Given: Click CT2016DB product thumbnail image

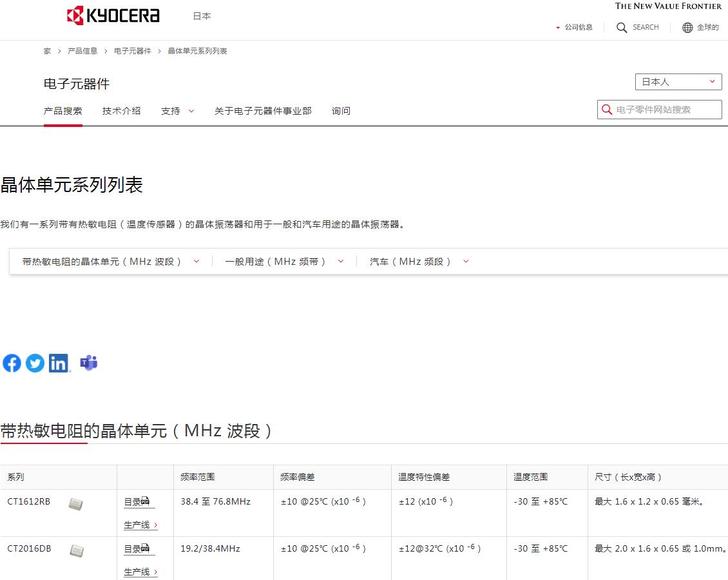Looking at the screenshot, I should point(77,550).
